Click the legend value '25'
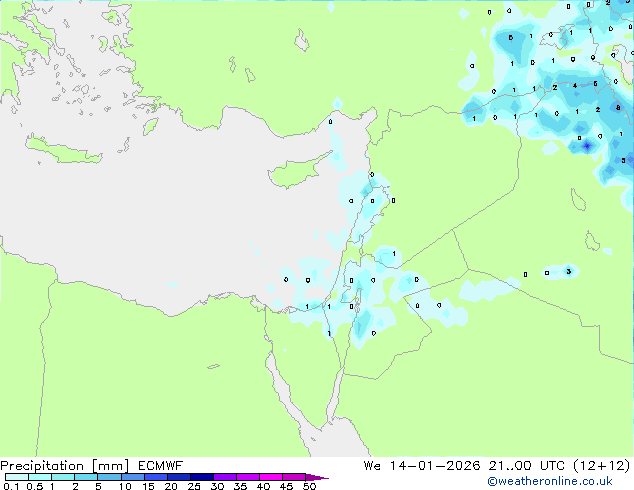Screen dimensions: 634x490 pyautogui.click(x=194, y=486)
